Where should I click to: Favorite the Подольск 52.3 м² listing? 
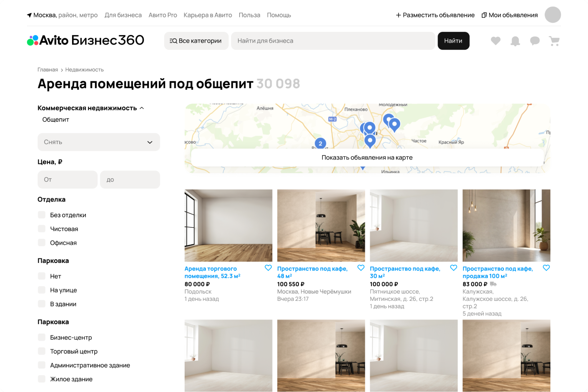[268, 268]
